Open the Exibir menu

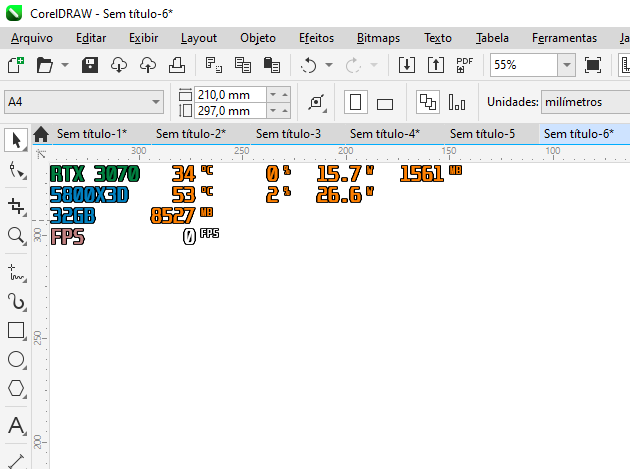pyautogui.click(x=143, y=38)
